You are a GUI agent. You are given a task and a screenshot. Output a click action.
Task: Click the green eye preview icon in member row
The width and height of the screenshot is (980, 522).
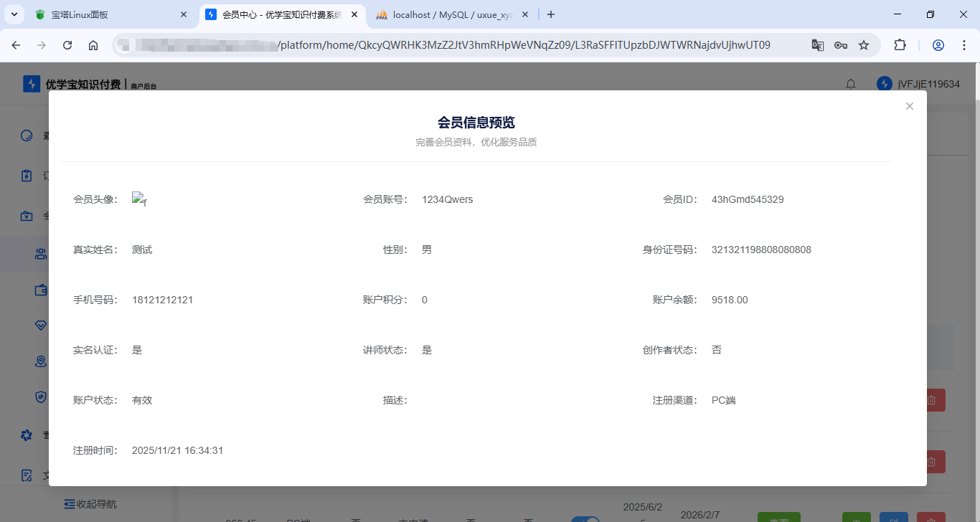(x=856, y=518)
